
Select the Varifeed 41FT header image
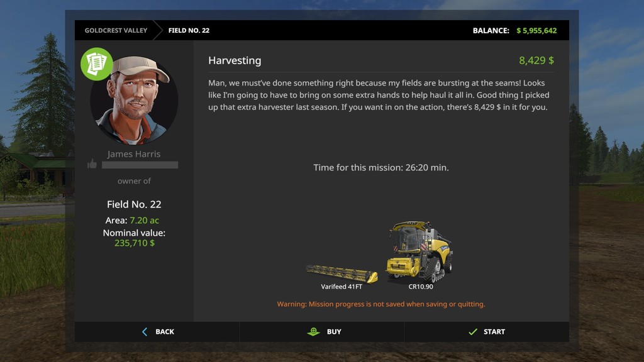(341, 273)
